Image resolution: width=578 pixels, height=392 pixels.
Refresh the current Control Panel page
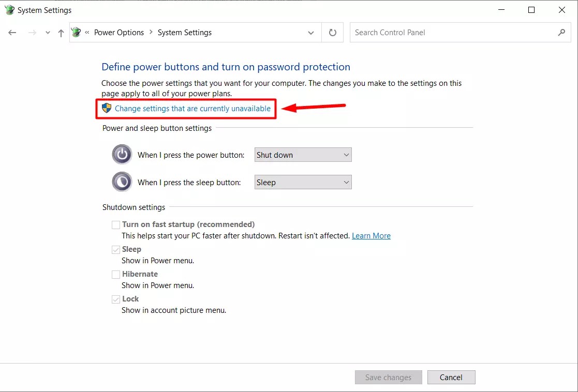(332, 33)
